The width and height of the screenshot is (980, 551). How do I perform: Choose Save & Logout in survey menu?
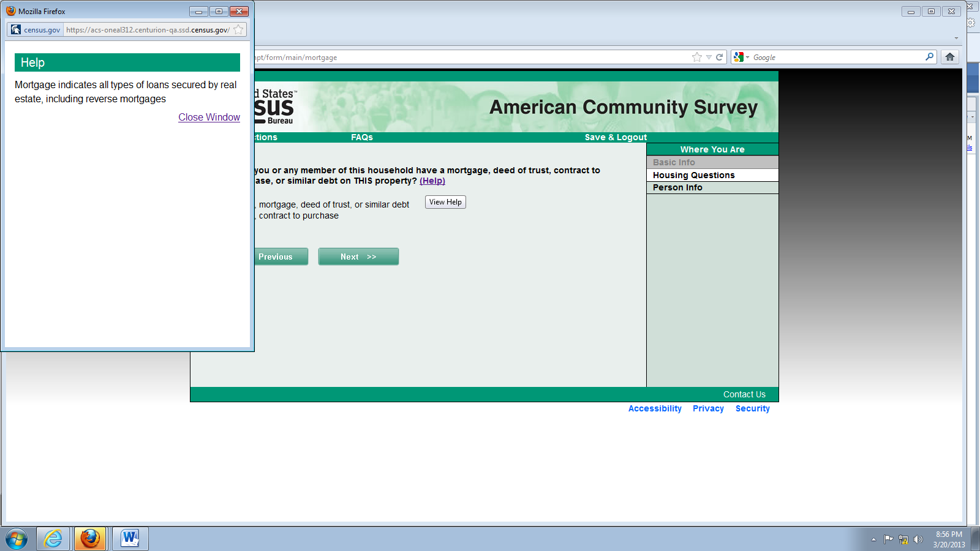pyautogui.click(x=616, y=137)
